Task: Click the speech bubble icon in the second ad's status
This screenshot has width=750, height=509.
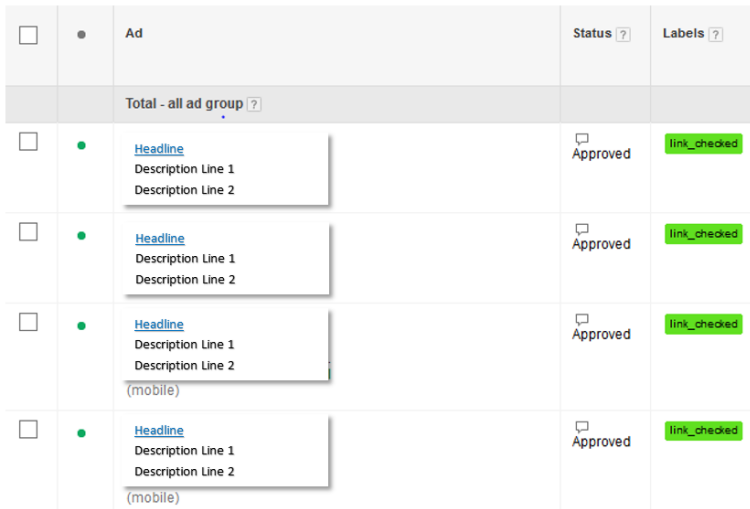Action: pyautogui.click(x=582, y=229)
